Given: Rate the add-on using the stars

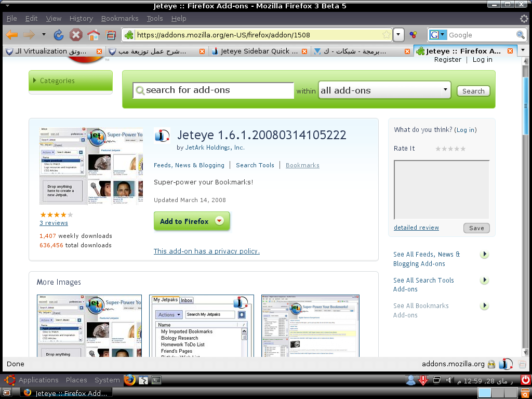Looking at the screenshot, I should pyautogui.click(x=450, y=149).
